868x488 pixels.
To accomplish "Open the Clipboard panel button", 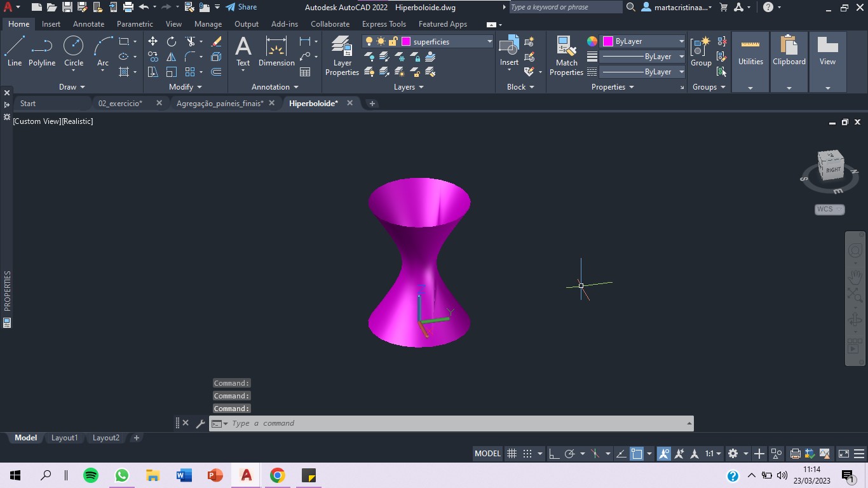I will pos(789,62).
